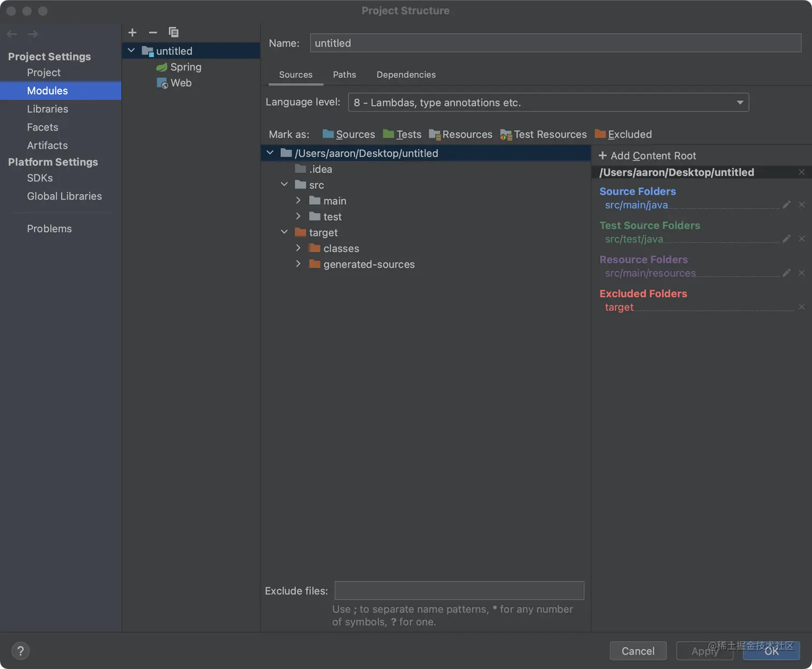Collapse the content root folder tree
Screen dimensions: 812x669
point(270,153)
